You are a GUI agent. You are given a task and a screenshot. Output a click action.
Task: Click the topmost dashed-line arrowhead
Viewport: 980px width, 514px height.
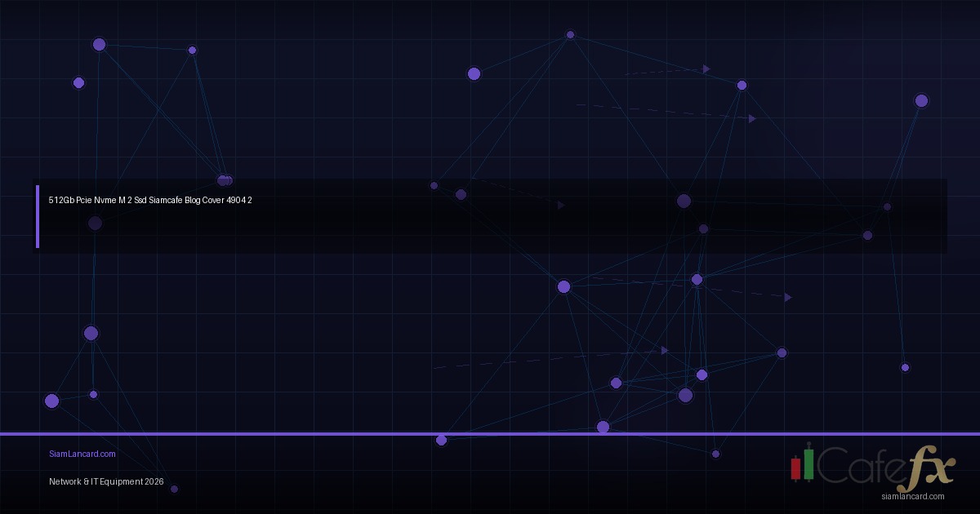click(x=706, y=69)
